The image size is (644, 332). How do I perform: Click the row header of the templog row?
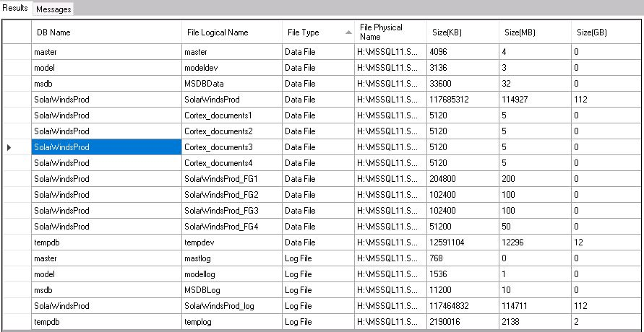17,322
